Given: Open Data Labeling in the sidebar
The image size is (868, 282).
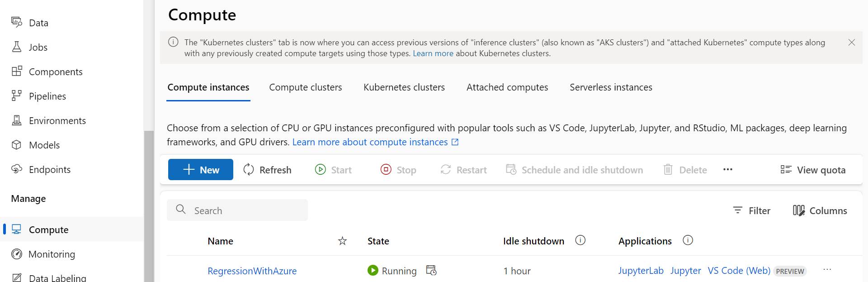Looking at the screenshot, I should [x=48, y=277].
